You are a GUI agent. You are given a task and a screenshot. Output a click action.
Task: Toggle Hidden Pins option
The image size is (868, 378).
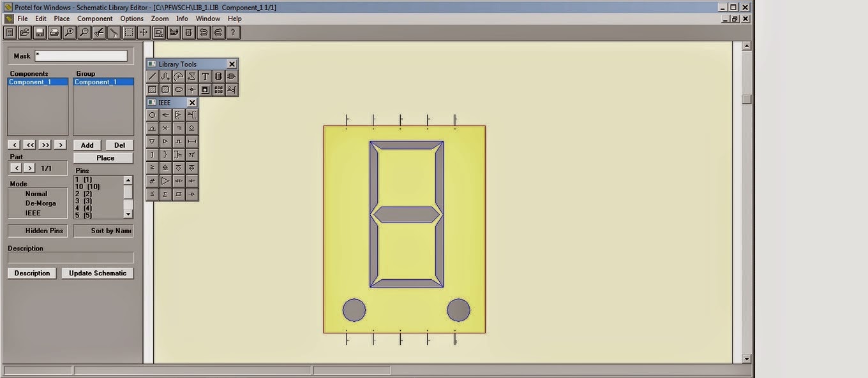38,231
